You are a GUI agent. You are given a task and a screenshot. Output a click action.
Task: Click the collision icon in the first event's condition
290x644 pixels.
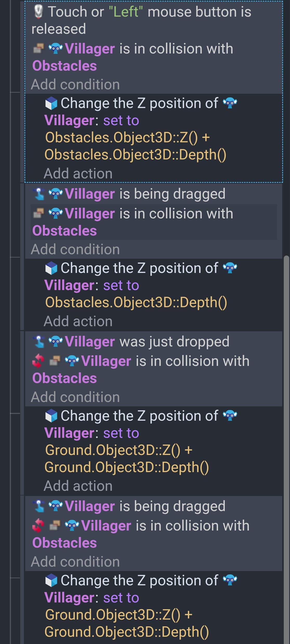coord(38,48)
